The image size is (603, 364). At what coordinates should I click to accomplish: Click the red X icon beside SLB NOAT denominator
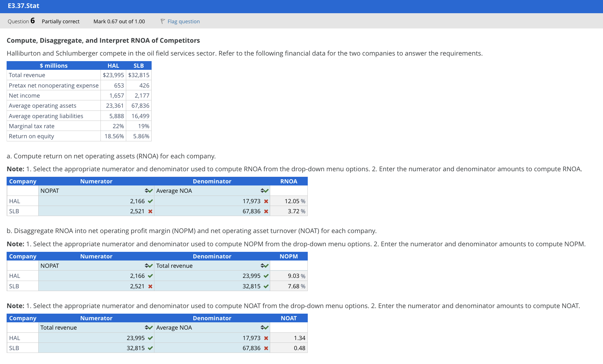[x=266, y=348]
